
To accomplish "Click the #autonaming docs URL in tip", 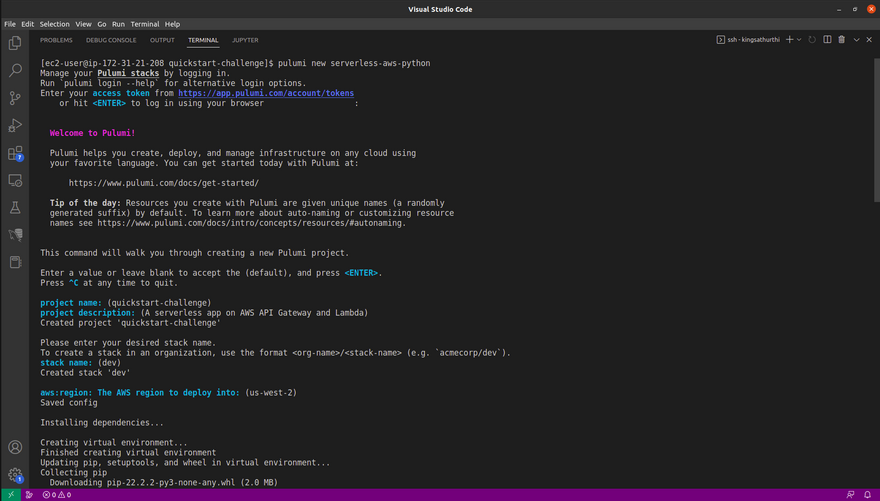I will coord(251,223).
